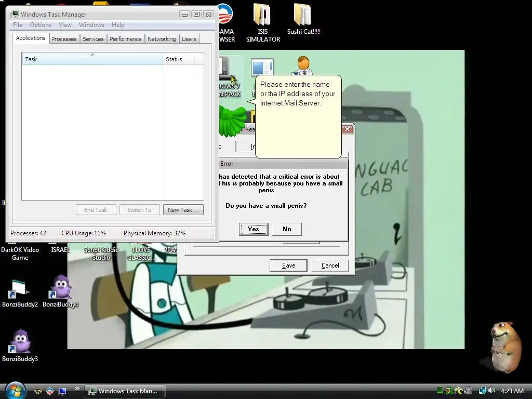Screen dimensions: 532x399
Task: Select the ISRAEL desktop icon
Action: pos(60,249)
